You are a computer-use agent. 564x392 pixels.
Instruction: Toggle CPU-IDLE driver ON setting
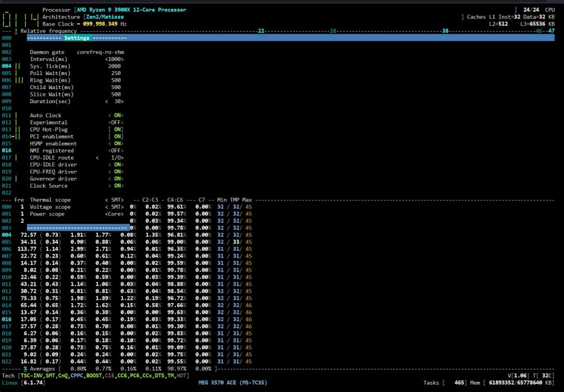[116, 165]
